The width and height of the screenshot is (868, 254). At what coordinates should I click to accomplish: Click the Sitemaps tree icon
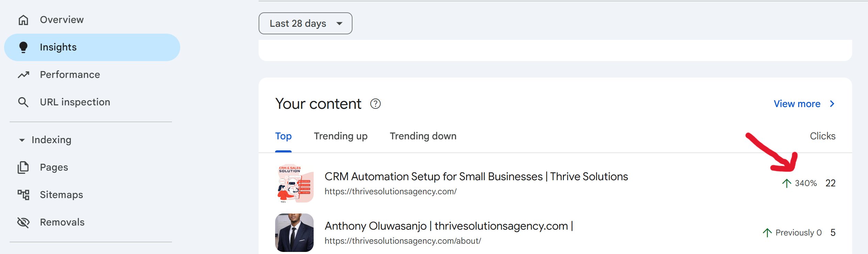23,195
